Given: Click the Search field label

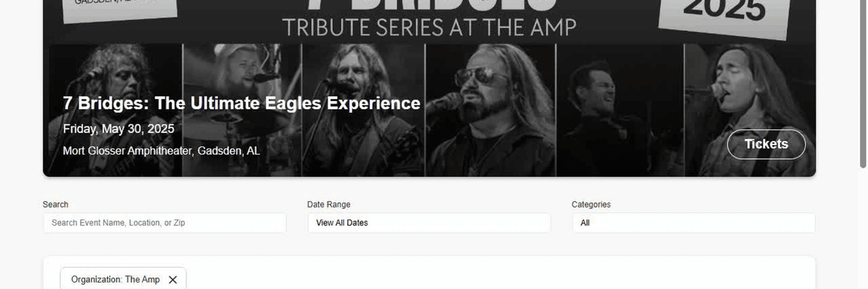Looking at the screenshot, I should pos(56,204).
